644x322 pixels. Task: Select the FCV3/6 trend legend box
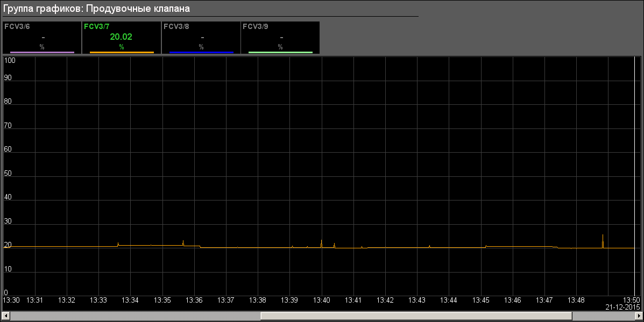[x=42, y=38]
